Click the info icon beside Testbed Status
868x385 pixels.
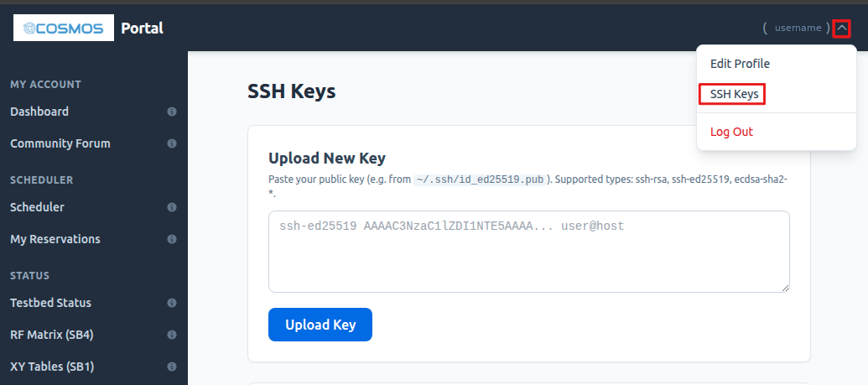point(172,303)
